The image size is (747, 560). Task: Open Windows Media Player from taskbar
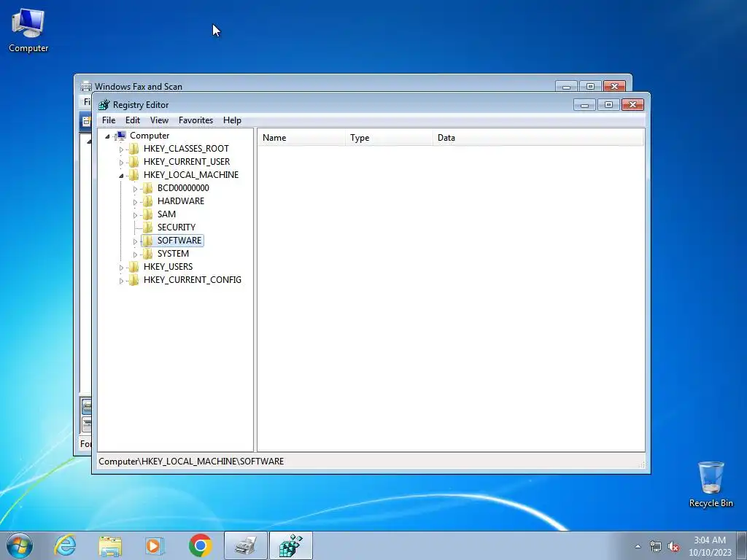tap(155, 545)
